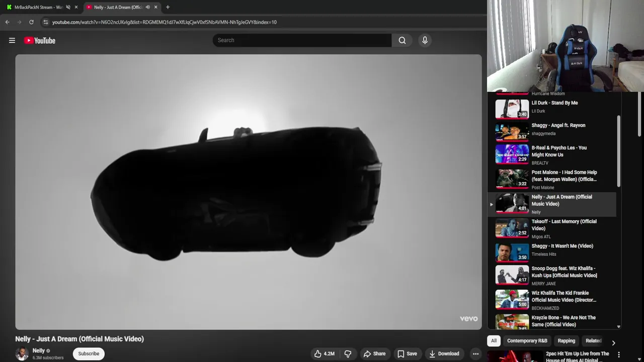
Task: Download the Nelly video
Action: [444, 353]
